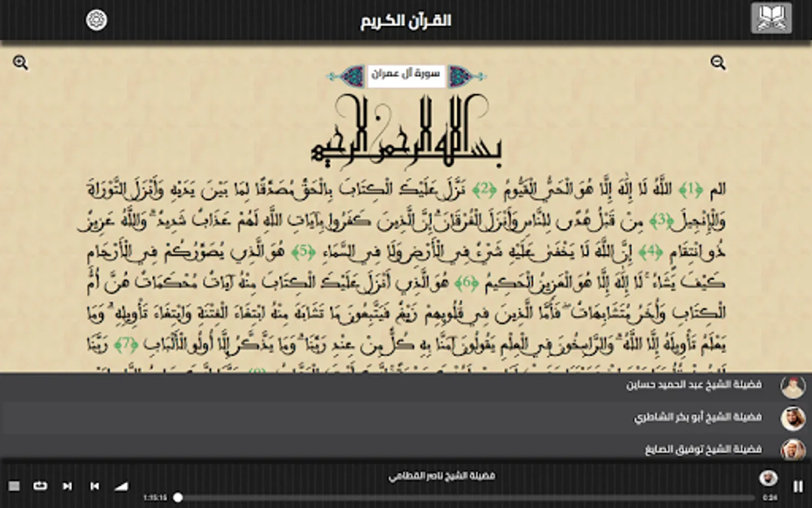Image resolution: width=812 pixels, height=508 pixels.
Task: Stop the recitation playback
Action: [x=14, y=486]
